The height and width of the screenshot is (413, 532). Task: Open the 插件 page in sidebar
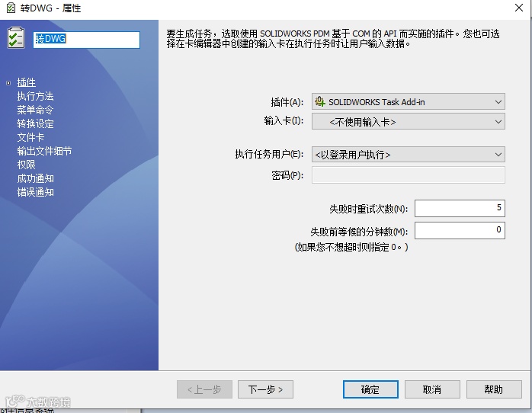click(26, 82)
